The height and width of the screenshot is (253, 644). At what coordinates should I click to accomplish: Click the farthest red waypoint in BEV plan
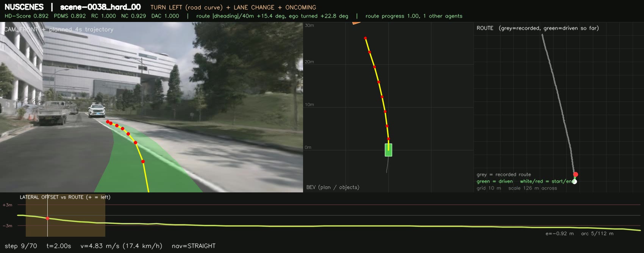(365, 38)
